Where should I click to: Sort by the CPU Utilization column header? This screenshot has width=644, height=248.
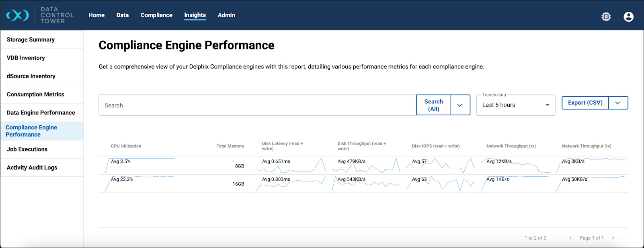(126, 146)
